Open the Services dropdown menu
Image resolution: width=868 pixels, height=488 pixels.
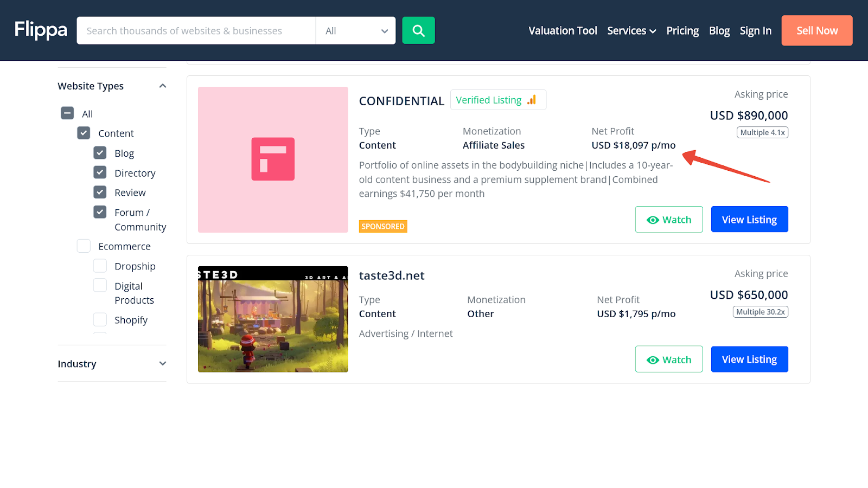click(x=631, y=31)
